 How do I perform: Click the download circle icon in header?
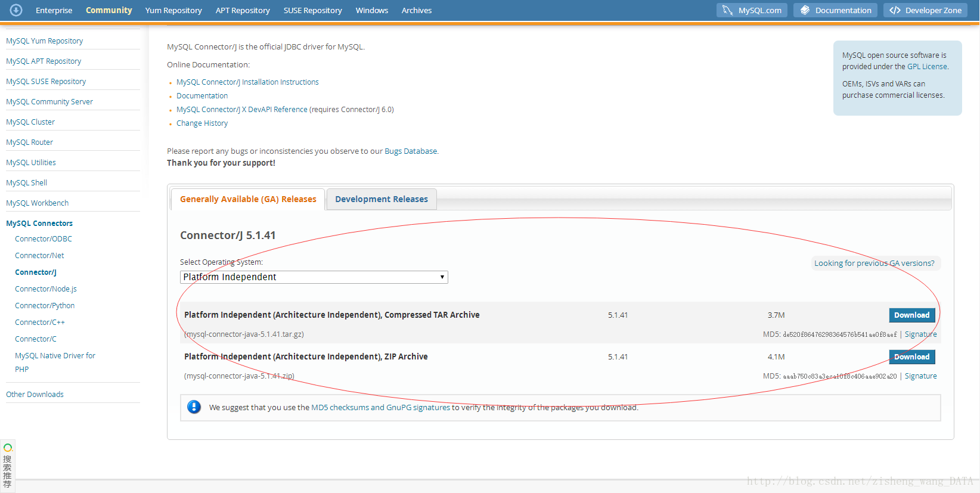(16, 10)
